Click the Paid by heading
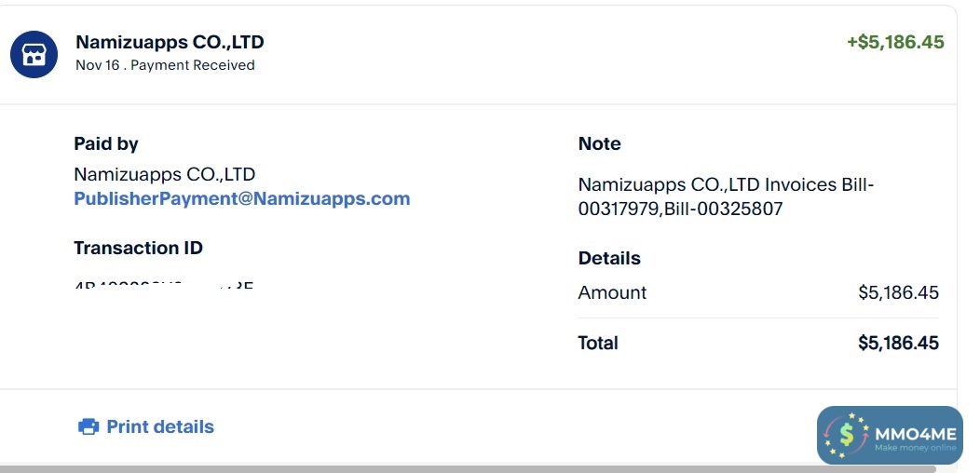980x473 pixels. 106,143
